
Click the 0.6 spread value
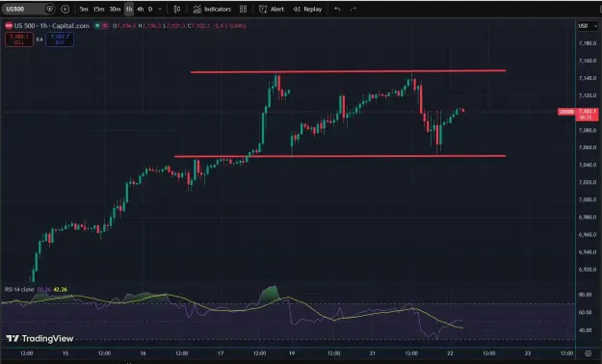[x=39, y=39]
